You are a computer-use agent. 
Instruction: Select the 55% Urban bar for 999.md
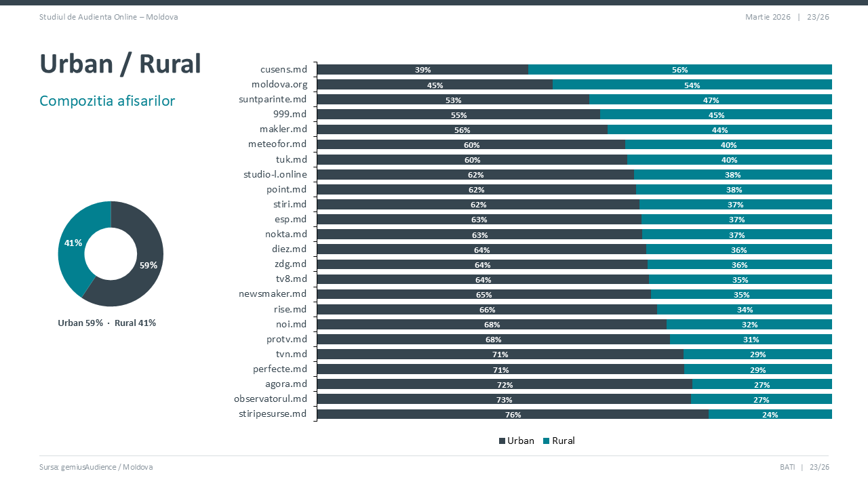pos(458,115)
